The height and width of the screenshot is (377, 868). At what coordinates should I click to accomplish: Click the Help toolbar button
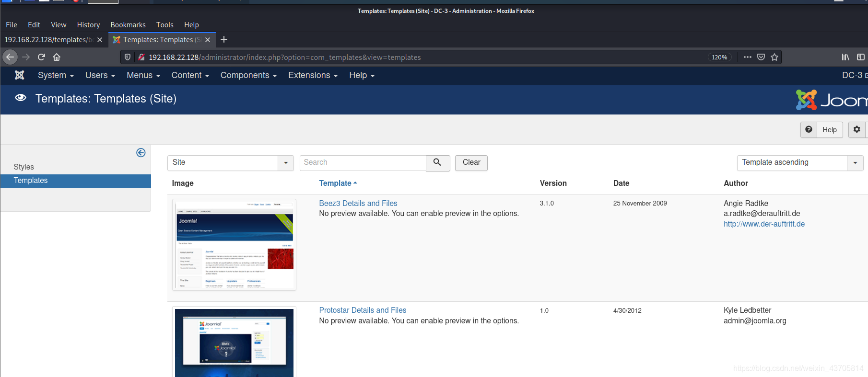[830, 129]
